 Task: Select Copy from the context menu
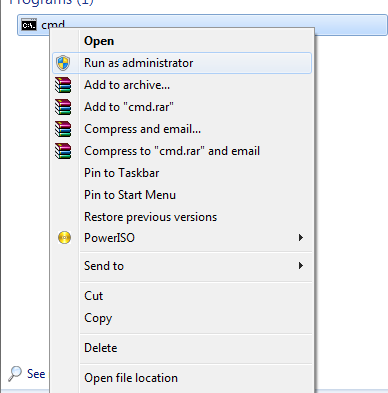[x=182, y=318]
